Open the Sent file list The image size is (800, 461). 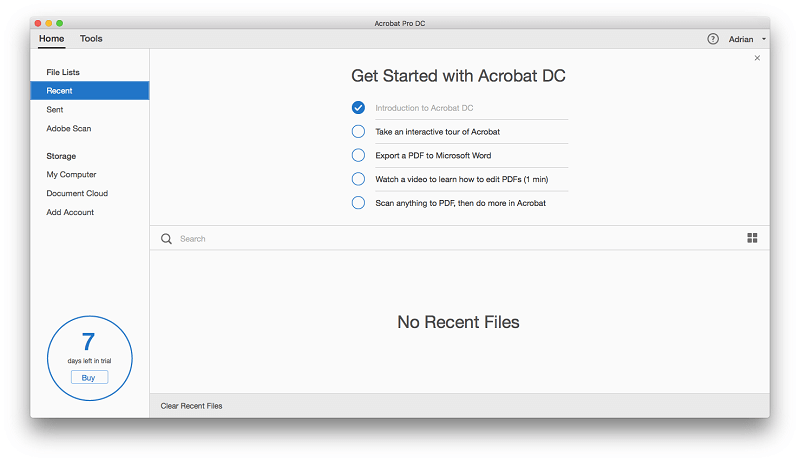point(55,110)
